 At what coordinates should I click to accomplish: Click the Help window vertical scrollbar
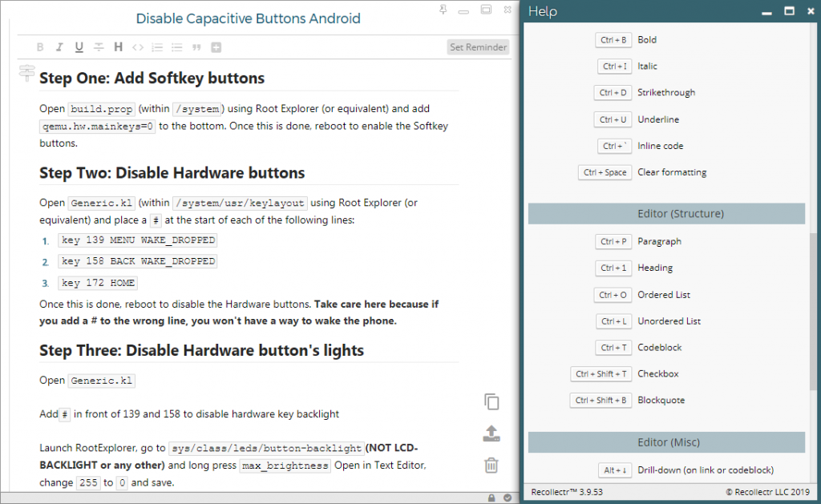pyautogui.click(x=813, y=312)
